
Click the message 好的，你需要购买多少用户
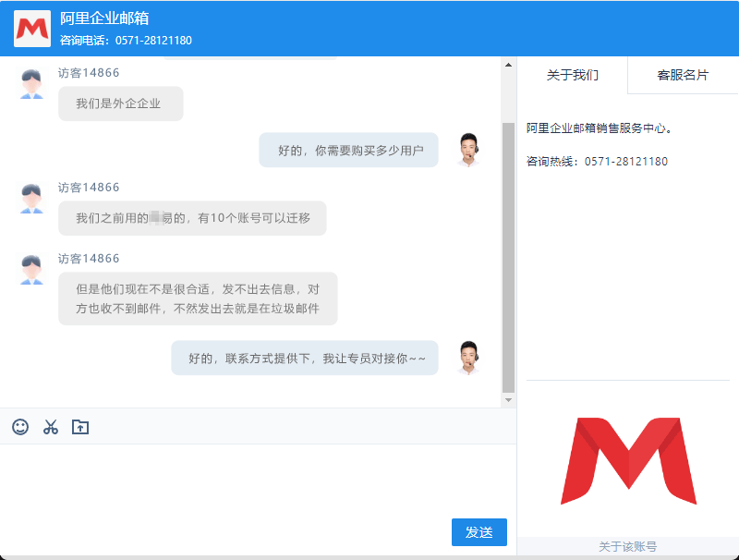[x=349, y=150]
